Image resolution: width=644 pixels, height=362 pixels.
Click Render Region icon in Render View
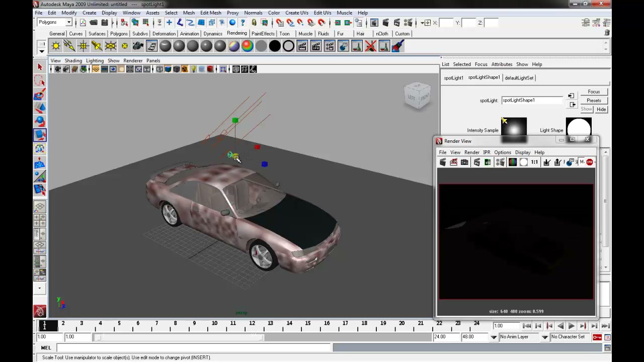[453, 162]
